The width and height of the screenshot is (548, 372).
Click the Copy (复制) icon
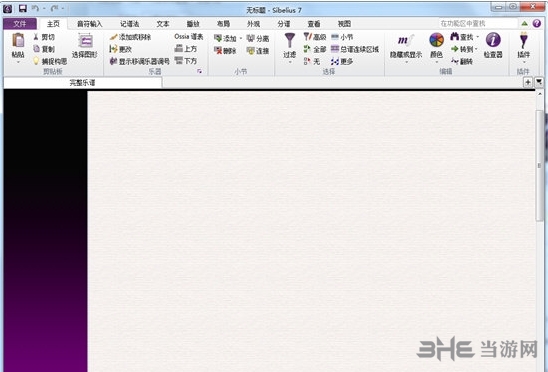coord(36,49)
